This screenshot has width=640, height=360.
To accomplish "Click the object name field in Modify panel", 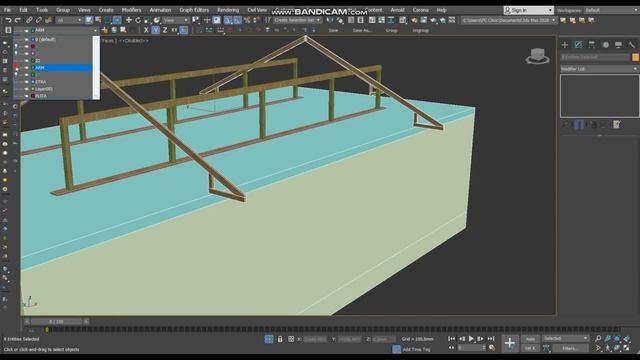I will coord(596,57).
